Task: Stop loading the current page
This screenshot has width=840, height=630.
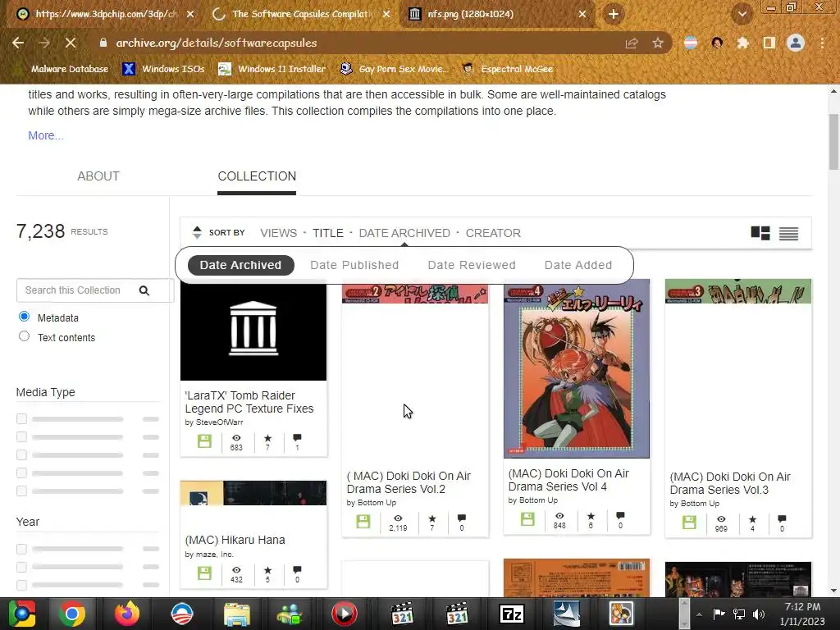Action: point(71,43)
